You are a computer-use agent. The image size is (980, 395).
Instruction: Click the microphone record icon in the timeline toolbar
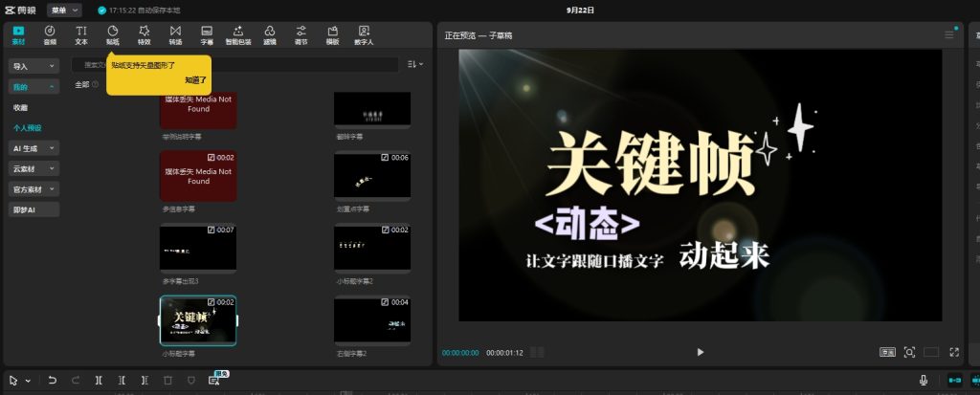pyautogui.click(x=924, y=380)
